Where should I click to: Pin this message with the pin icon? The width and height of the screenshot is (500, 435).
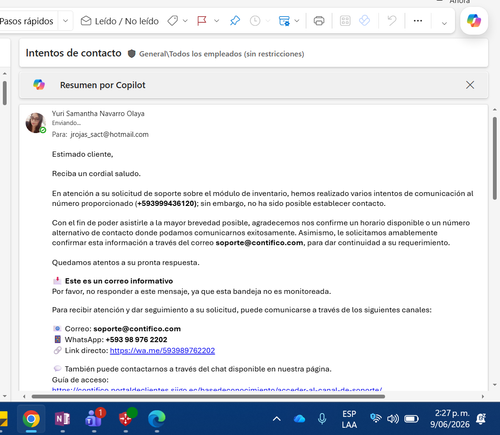pos(235,21)
